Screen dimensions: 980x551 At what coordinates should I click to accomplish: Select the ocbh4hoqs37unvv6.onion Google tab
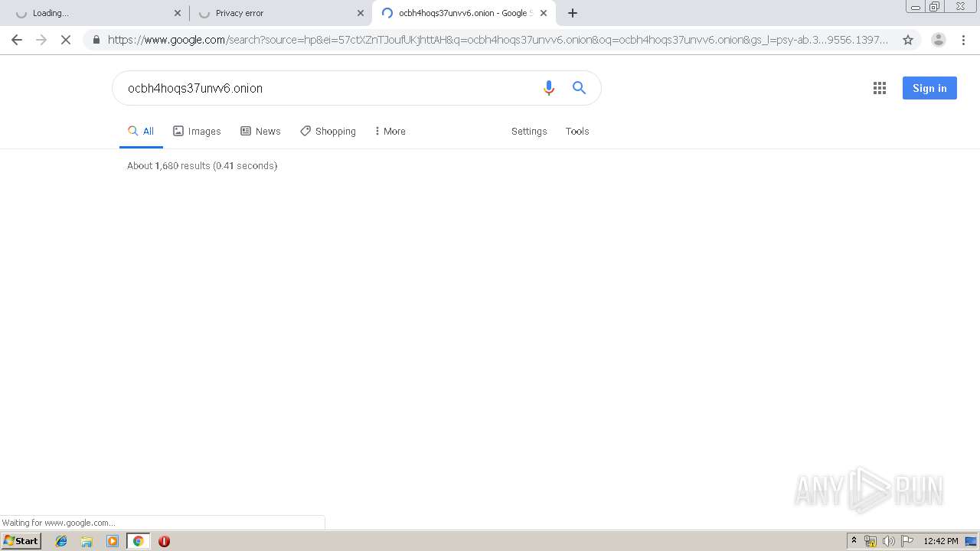click(x=464, y=13)
